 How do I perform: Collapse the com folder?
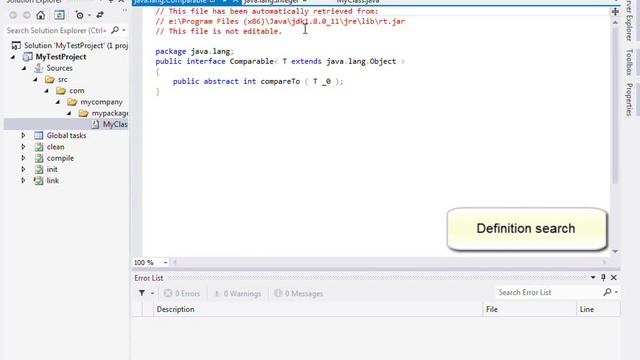tap(47, 91)
